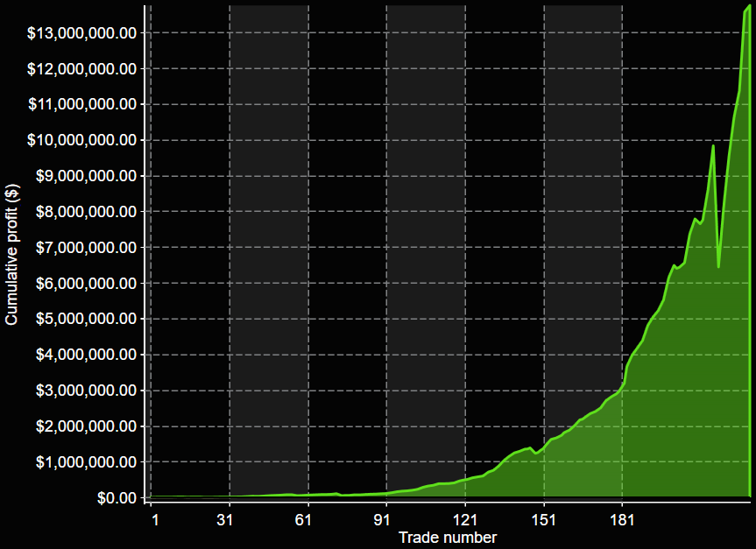
Task: Click trade number 31 axis label
Action: [224, 520]
